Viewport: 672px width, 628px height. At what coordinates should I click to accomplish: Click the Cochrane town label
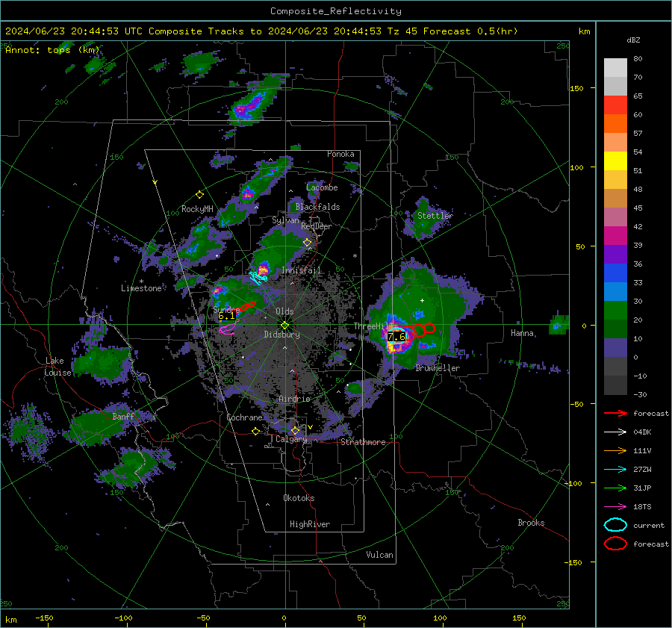coord(244,417)
